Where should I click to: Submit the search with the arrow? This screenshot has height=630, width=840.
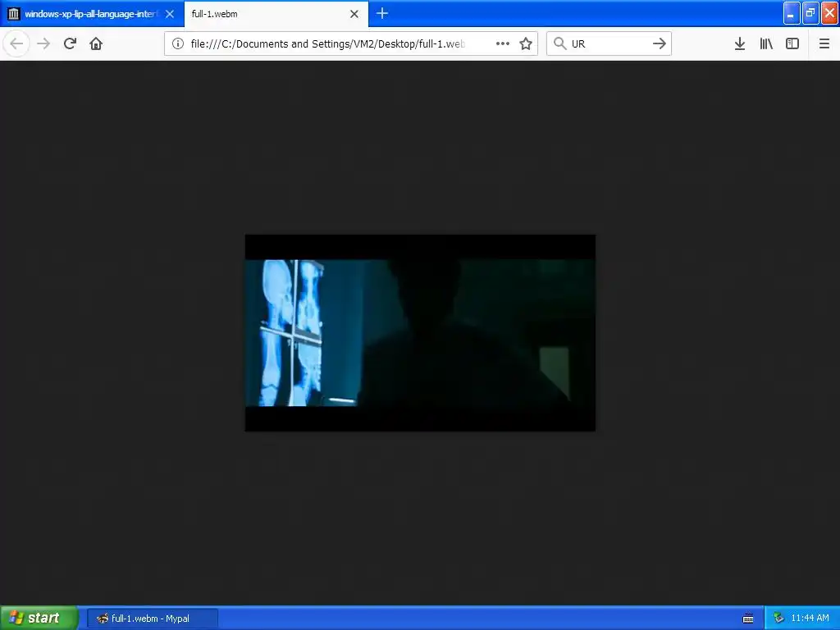click(x=660, y=43)
